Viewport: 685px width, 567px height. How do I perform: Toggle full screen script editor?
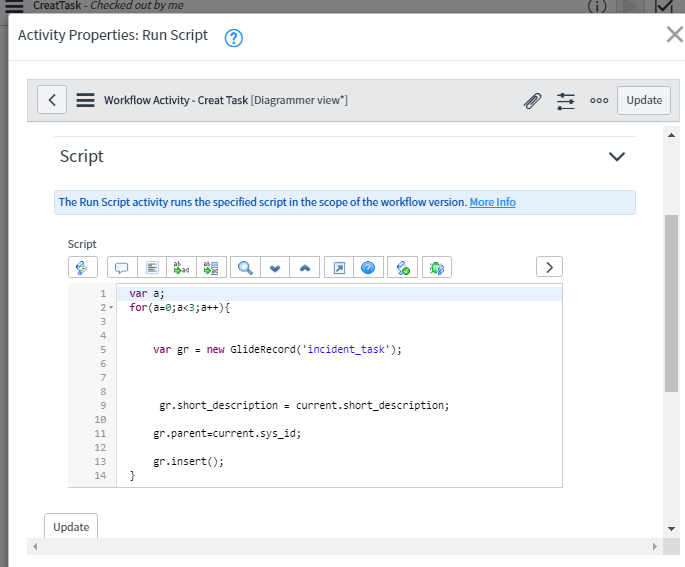click(x=339, y=267)
